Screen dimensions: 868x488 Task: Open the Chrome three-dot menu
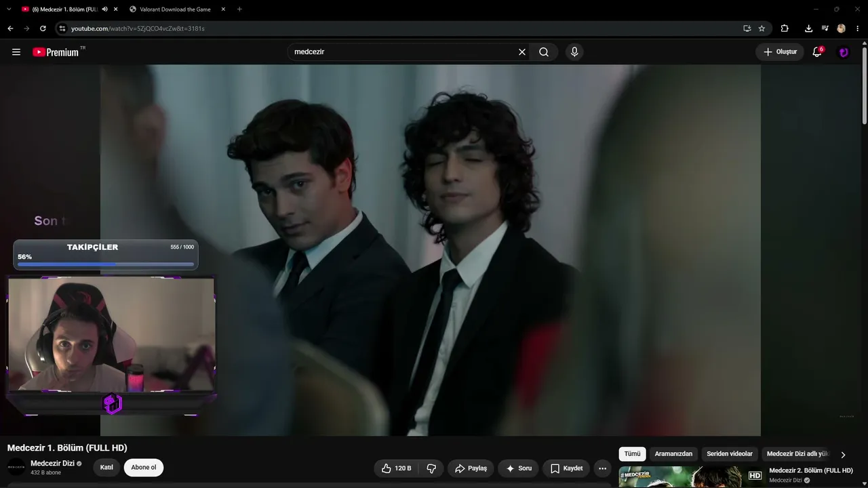click(x=858, y=28)
